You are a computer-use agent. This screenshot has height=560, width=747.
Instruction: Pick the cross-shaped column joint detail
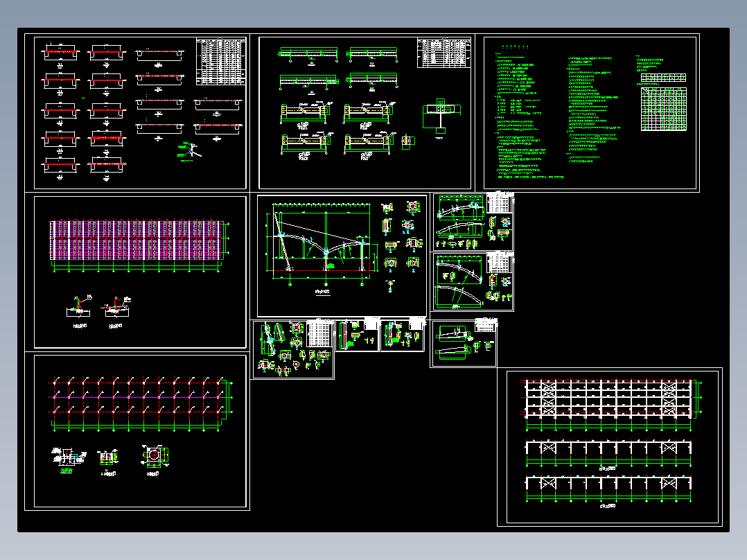point(441,116)
